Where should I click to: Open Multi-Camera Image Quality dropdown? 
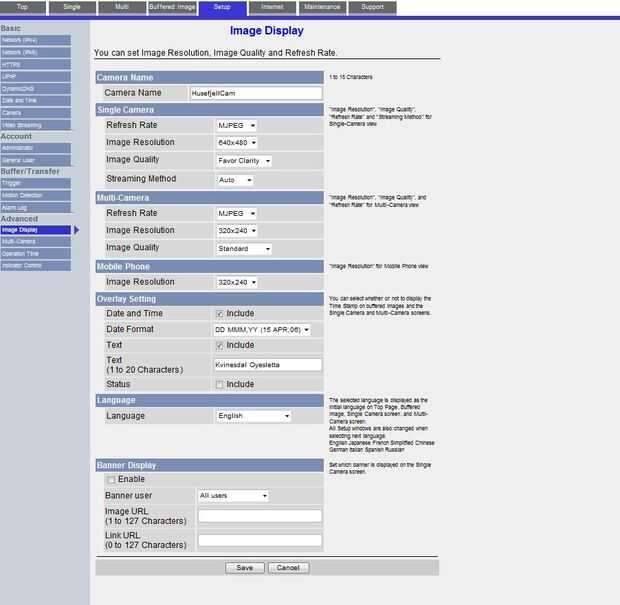coord(244,249)
